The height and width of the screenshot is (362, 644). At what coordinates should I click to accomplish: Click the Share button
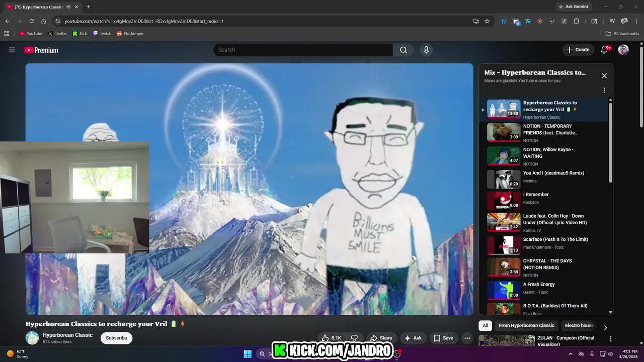(x=380, y=338)
